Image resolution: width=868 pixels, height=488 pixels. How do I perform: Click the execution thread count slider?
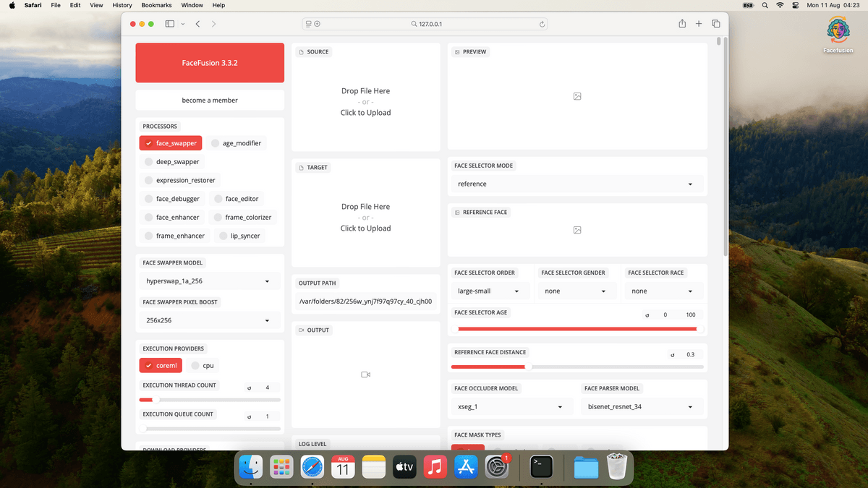click(x=210, y=400)
